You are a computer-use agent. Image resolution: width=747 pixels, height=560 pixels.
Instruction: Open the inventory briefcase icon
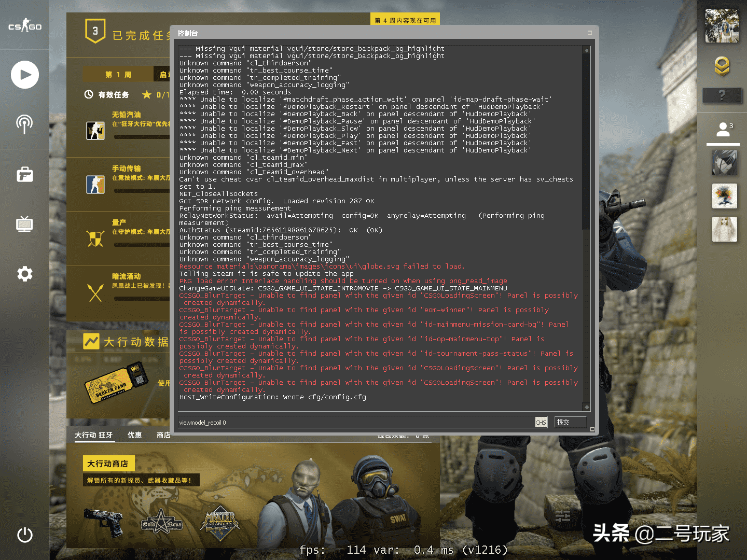(x=25, y=174)
